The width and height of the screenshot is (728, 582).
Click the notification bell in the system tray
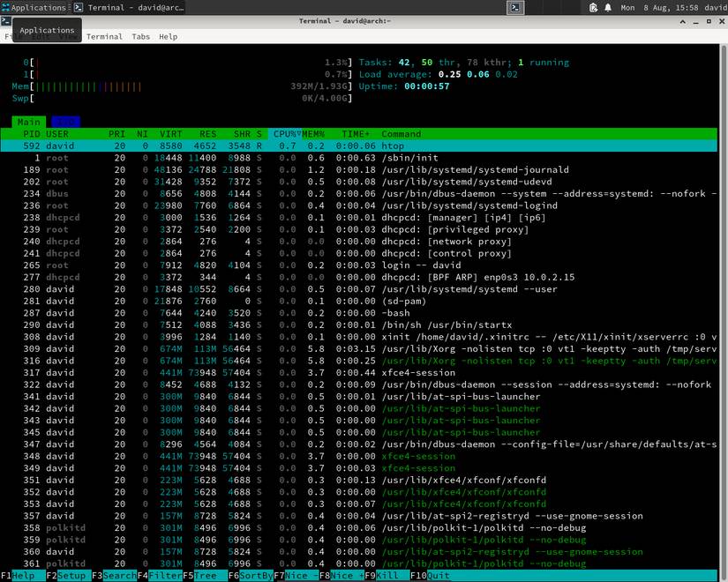pyautogui.click(x=606, y=7)
